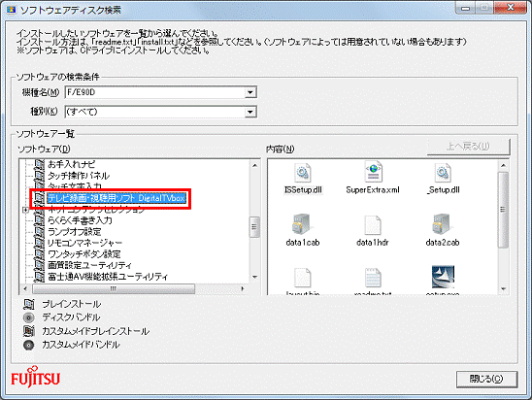
Task: Select リモコンマネージャー in software tree
Action: point(84,243)
